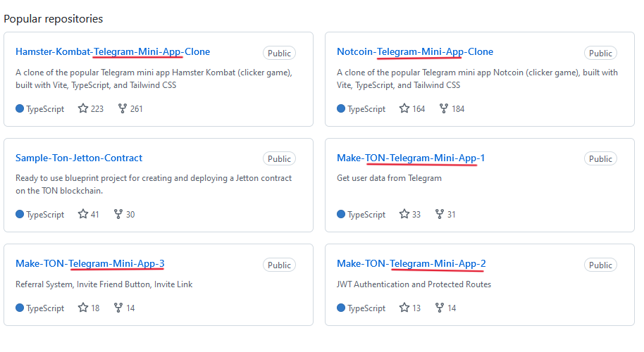This screenshot has height=352, width=644.
Task: Click star icon on Notcoin clone repository
Action: (x=404, y=108)
